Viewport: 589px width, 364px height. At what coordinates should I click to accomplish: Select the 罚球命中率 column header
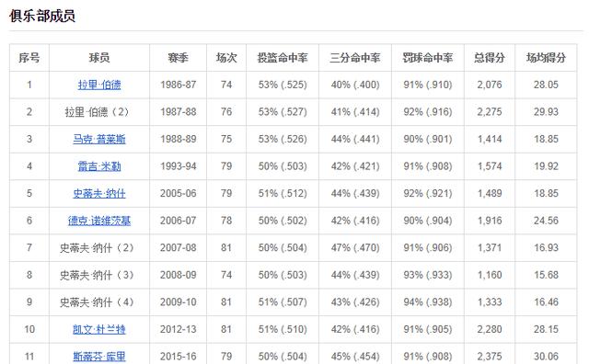point(428,58)
